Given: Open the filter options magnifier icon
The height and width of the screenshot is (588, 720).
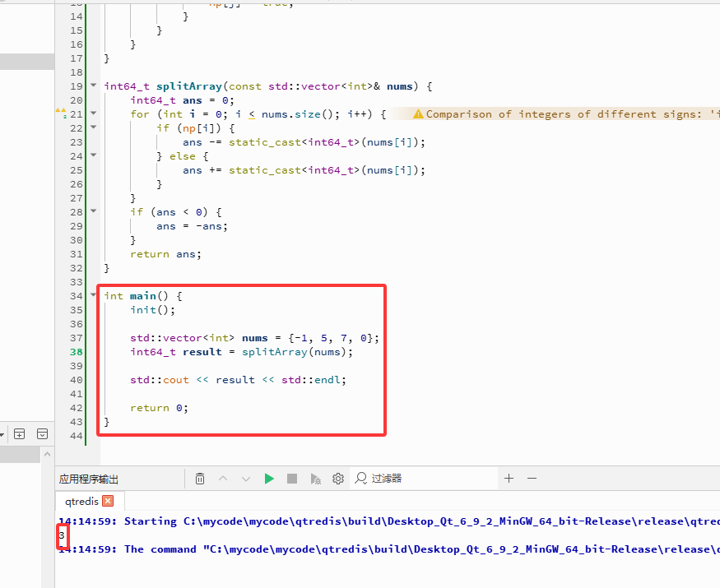Looking at the screenshot, I should pyautogui.click(x=361, y=479).
